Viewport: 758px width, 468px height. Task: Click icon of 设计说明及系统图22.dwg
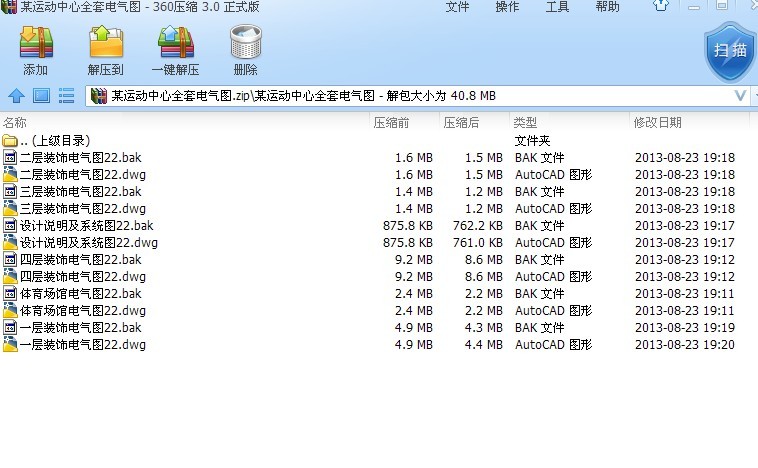[x=10, y=243]
